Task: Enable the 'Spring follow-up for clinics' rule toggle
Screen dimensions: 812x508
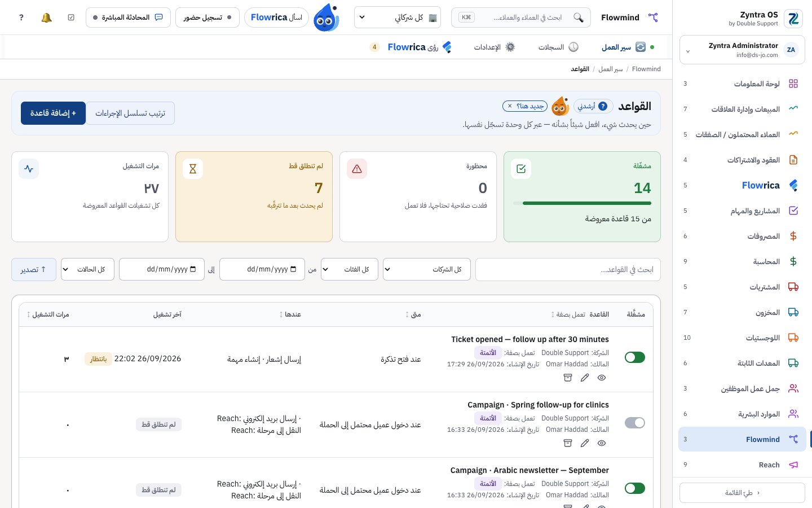Action: point(635,423)
